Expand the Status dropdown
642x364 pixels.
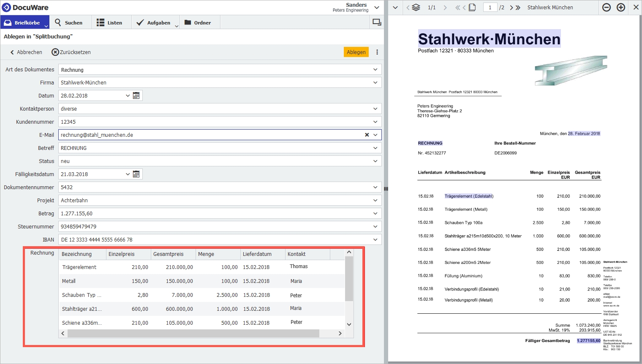point(375,161)
